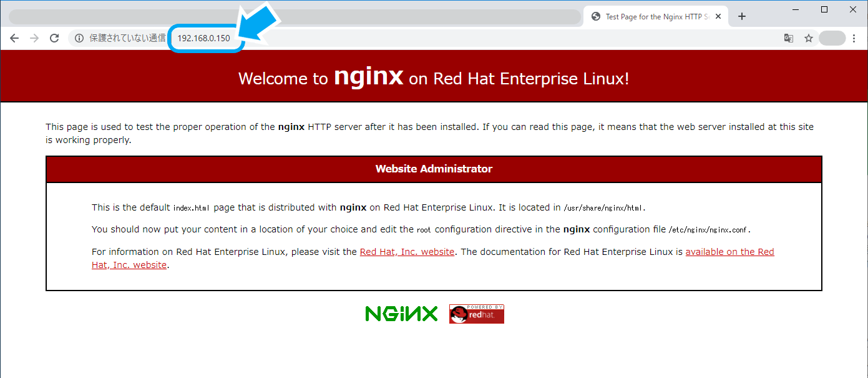Click the Website Administrator header bar
868x378 pixels.
tap(434, 169)
